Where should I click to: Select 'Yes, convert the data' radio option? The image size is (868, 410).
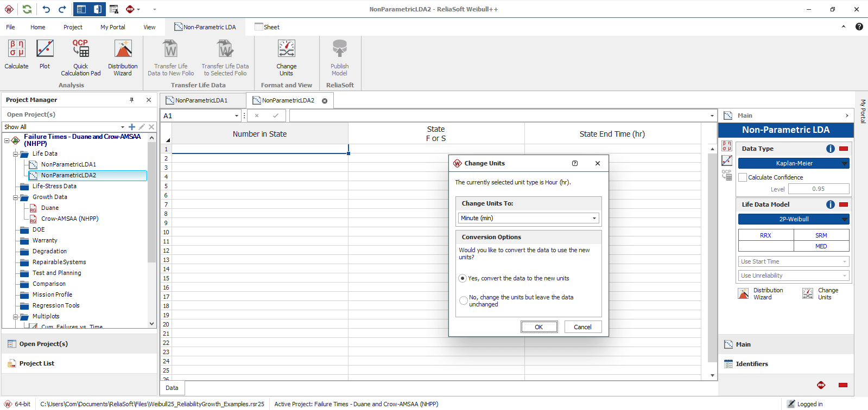point(463,278)
